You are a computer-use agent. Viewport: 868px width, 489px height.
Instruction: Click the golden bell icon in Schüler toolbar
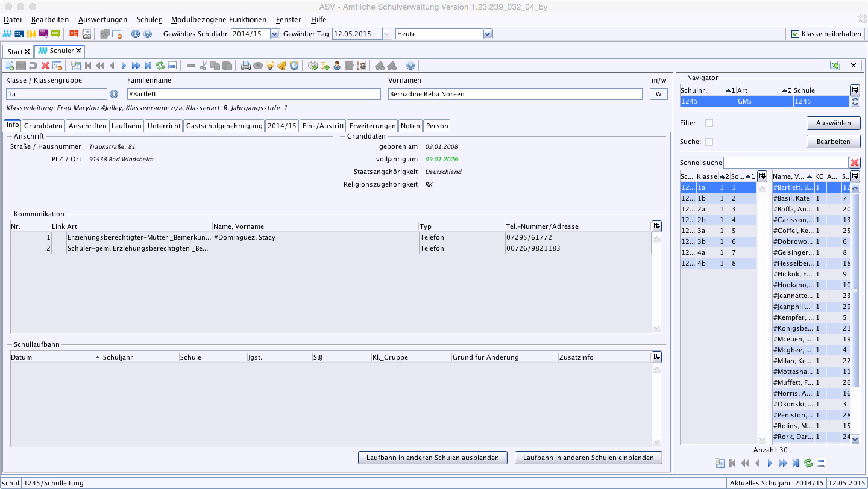coord(281,66)
